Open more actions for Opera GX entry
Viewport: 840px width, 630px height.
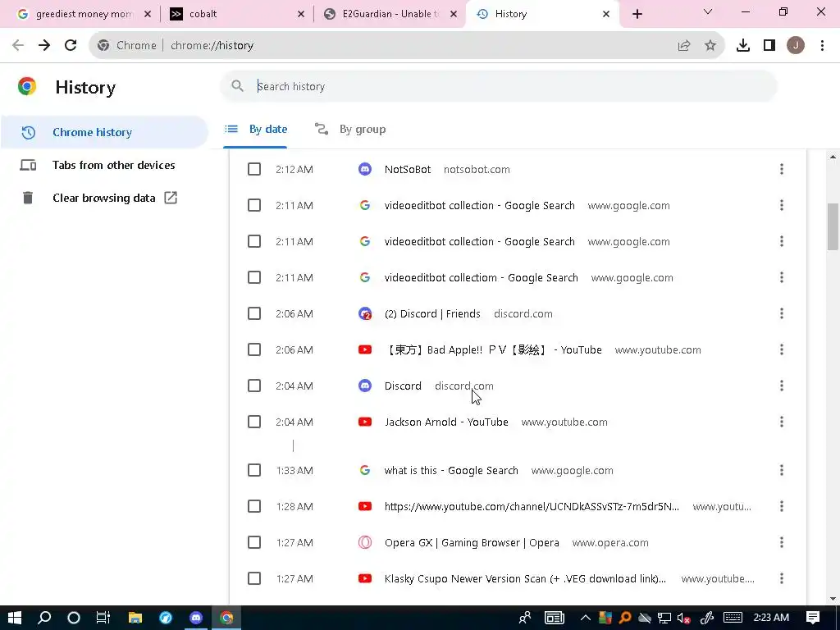tap(782, 542)
